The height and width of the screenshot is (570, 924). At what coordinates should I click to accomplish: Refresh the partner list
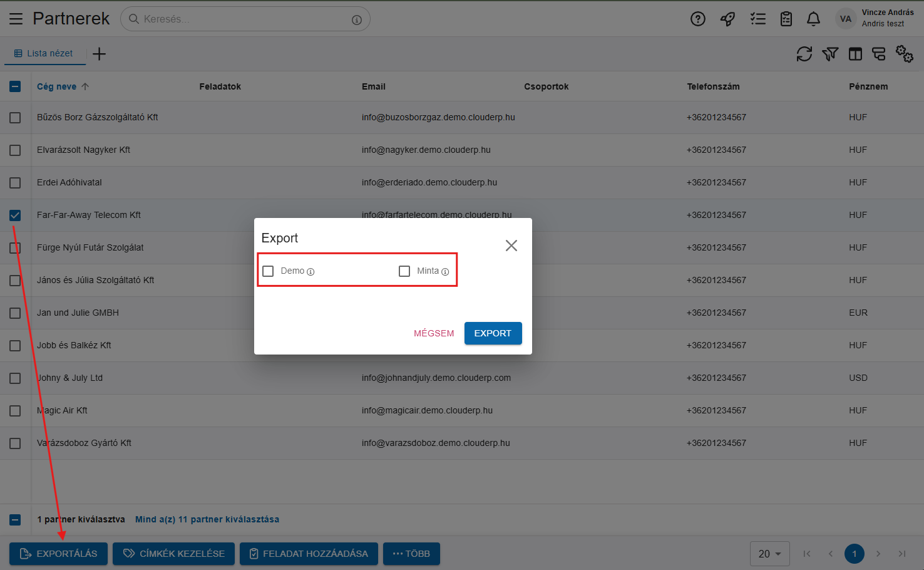click(x=804, y=54)
